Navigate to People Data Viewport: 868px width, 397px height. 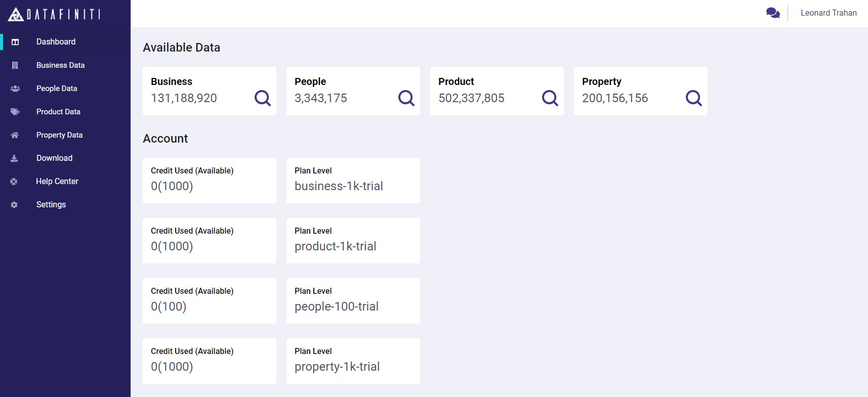pyautogui.click(x=57, y=89)
